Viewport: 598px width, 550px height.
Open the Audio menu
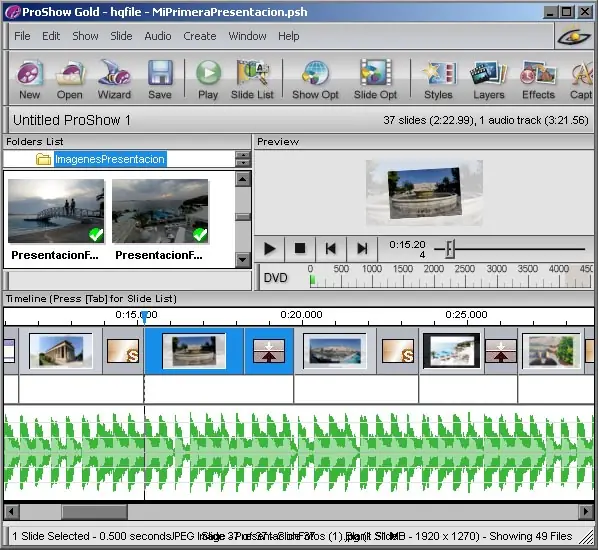coord(158,36)
